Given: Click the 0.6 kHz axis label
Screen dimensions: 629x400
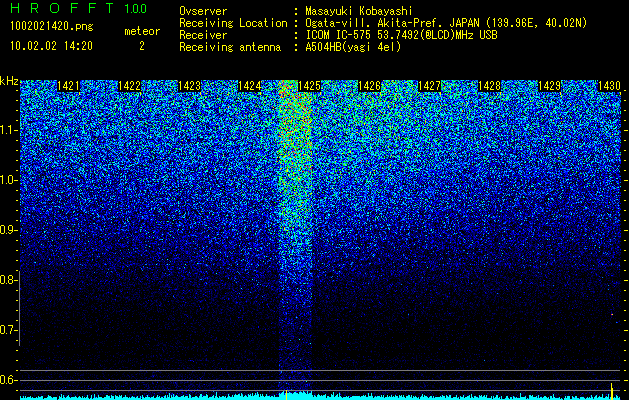Looking at the screenshot, I should coord(7,380).
